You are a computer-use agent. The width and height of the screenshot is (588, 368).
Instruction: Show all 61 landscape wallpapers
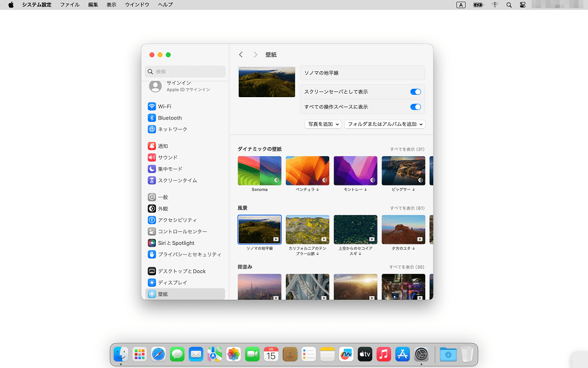[x=407, y=208]
